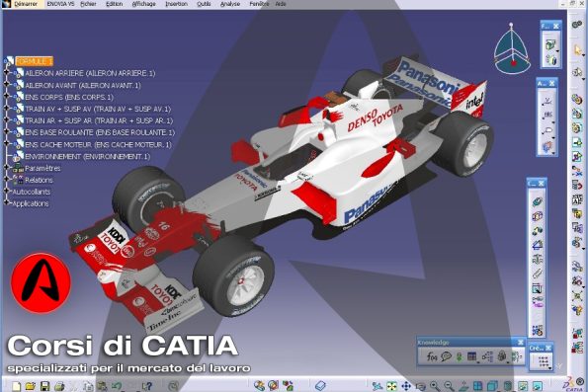The width and height of the screenshot is (588, 392).
Task: Click the green box icon in F... toolbar
Action: pos(550,44)
